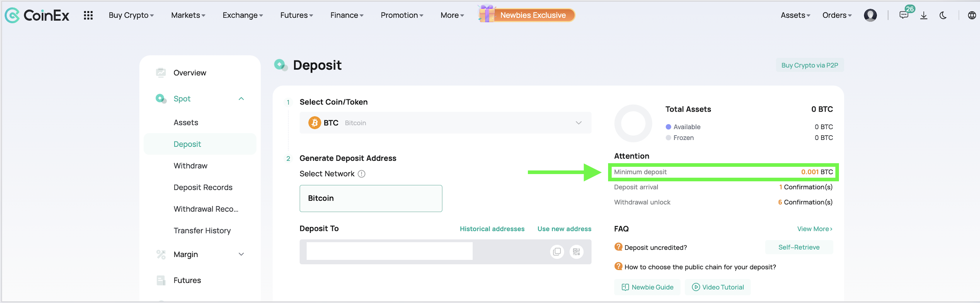The width and height of the screenshot is (980, 303).
Task: Collapse the Spot section chevron
Action: pyautogui.click(x=241, y=99)
